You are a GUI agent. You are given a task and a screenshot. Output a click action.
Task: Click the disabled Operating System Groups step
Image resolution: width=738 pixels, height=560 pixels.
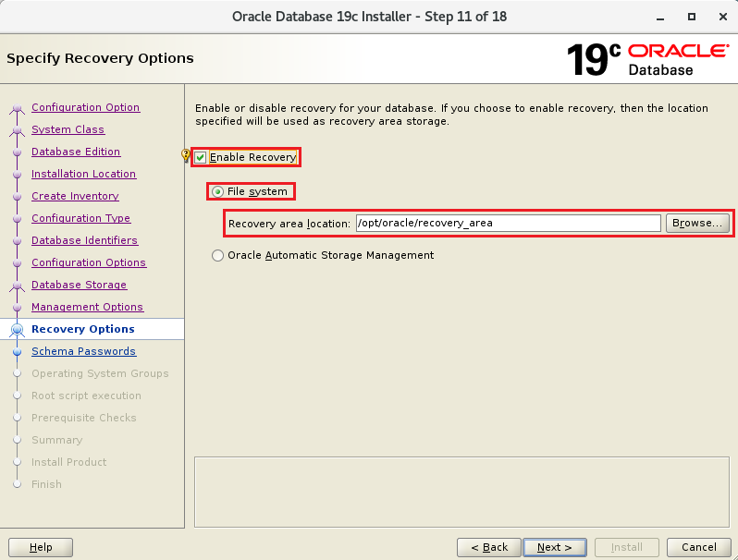tap(100, 373)
